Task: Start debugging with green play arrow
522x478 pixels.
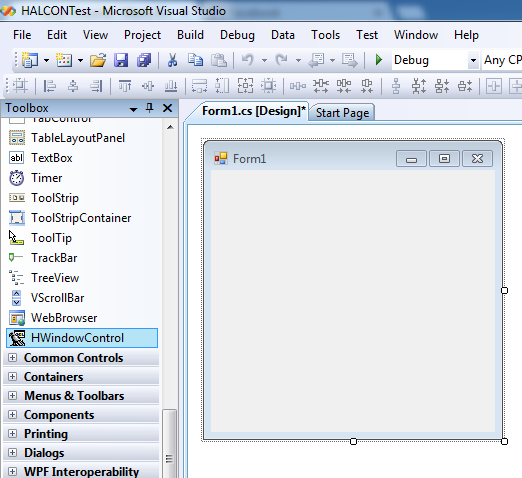Action: (379, 60)
